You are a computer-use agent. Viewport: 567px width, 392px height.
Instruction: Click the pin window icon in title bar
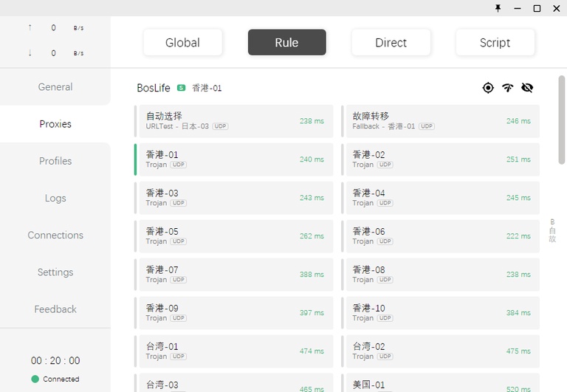click(498, 8)
